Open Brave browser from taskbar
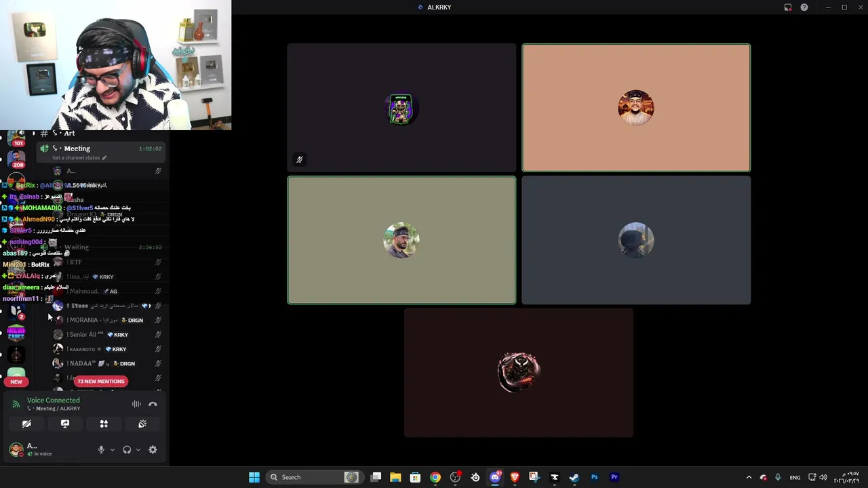 (x=515, y=477)
